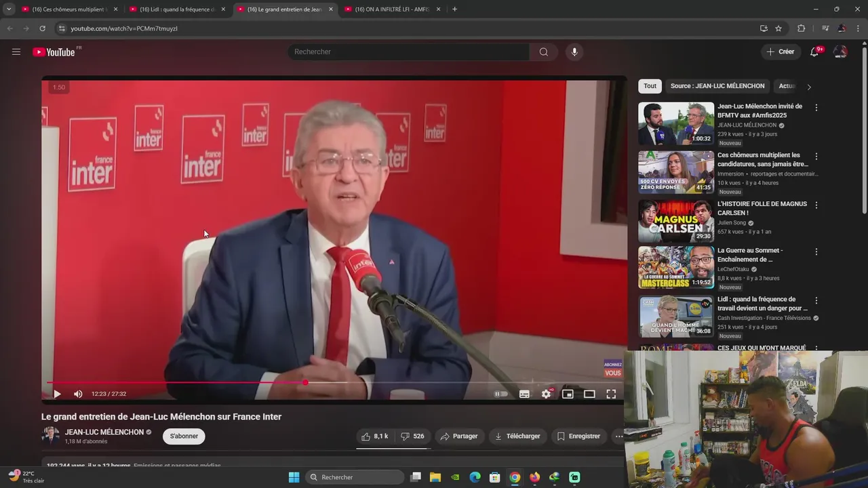Open options for Lidl video
This screenshot has width=868, height=488.
pyautogui.click(x=816, y=300)
